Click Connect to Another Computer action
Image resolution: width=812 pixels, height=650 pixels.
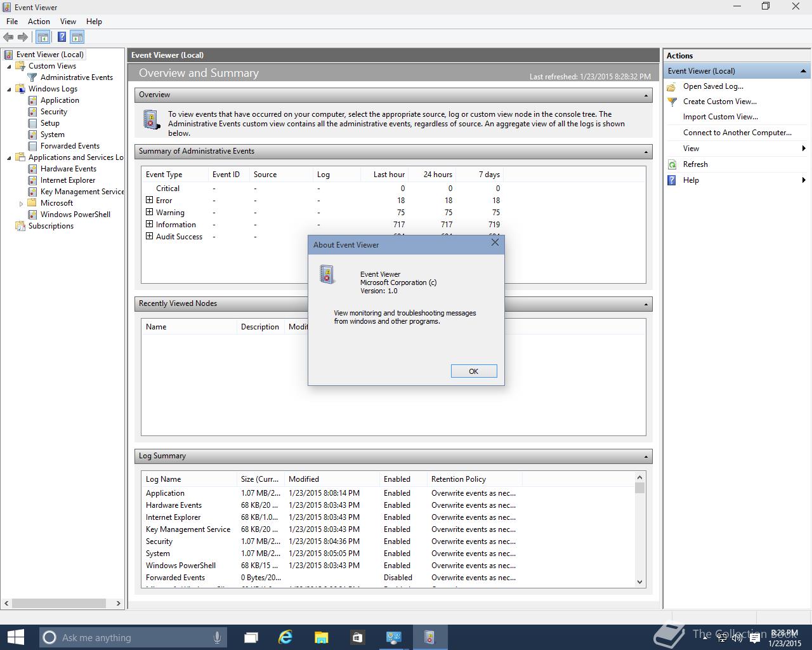click(x=737, y=133)
